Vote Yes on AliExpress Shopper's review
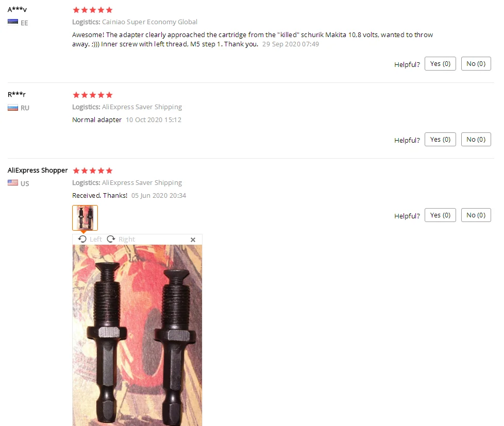This screenshot has height=426, width=504. click(x=440, y=215)
